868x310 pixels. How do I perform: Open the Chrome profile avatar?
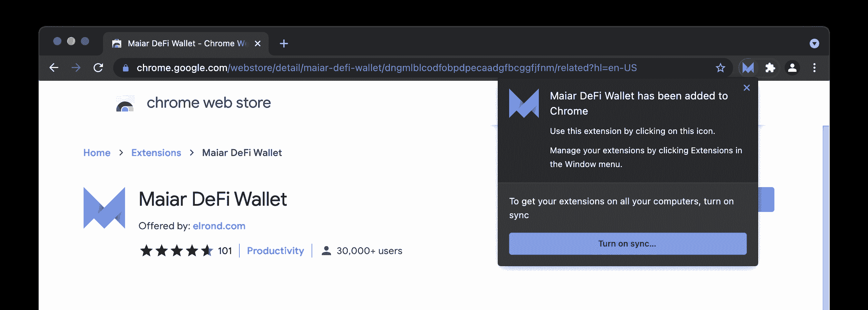pos(792,68)
